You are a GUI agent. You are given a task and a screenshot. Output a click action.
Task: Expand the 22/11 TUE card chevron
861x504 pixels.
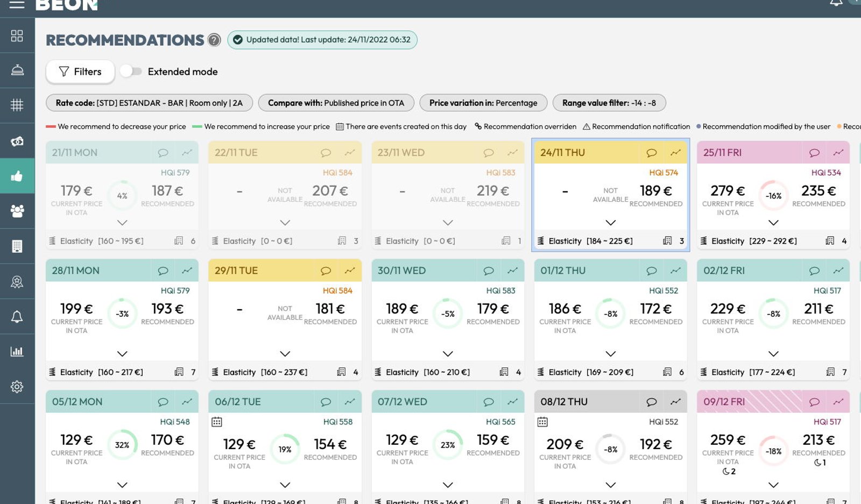(285, 223)
